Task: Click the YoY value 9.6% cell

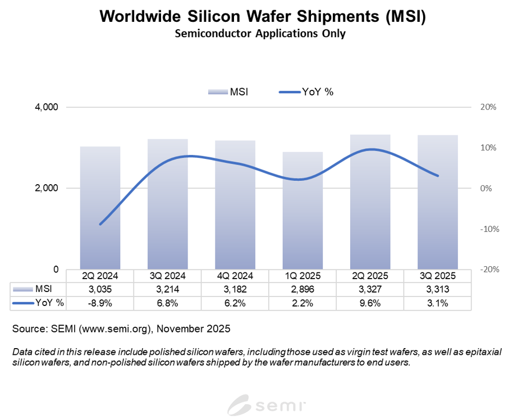Action: pos(370,303)
